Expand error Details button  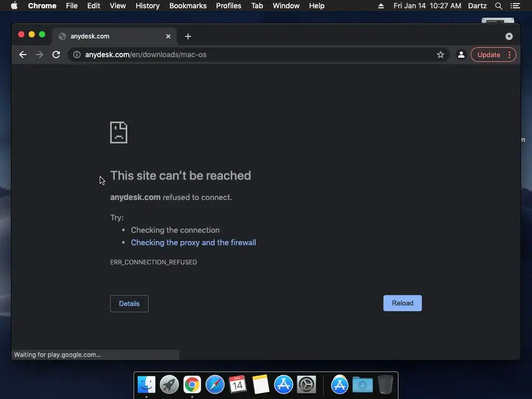tap(129, 303)
